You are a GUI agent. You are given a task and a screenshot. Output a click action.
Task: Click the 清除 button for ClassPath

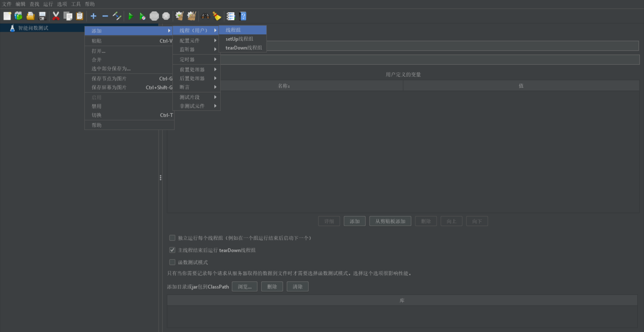[298, 287]
